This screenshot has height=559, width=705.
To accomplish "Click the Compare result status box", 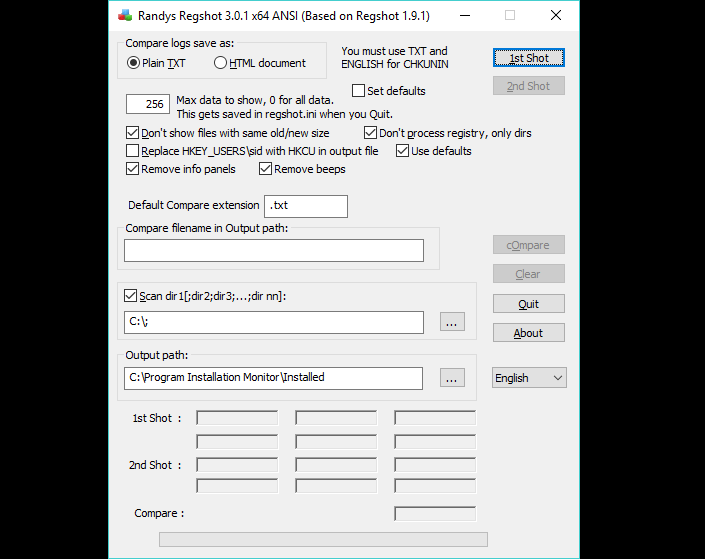I will 435,514.
